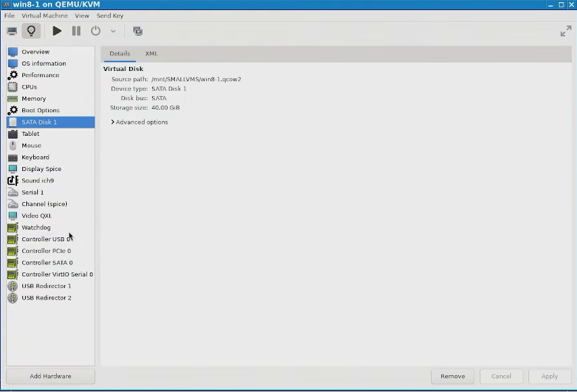Power on the virtual machine
Screen dimensions: 577x392
click(57, 31)
